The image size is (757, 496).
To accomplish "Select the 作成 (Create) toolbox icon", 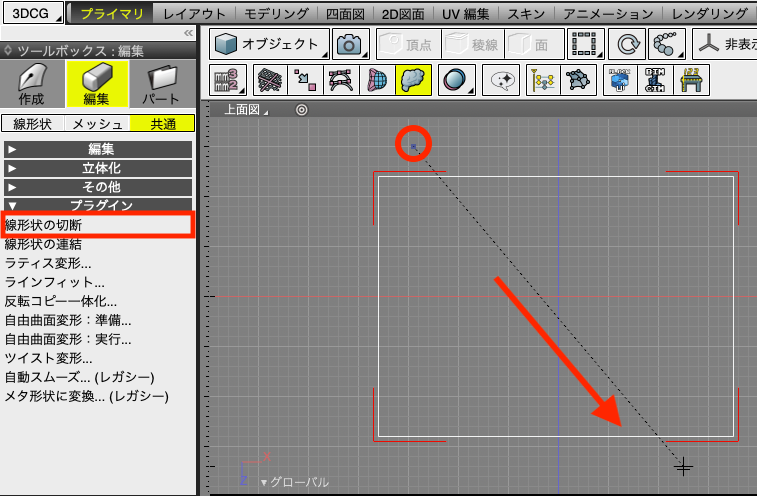I will (32, 85).
